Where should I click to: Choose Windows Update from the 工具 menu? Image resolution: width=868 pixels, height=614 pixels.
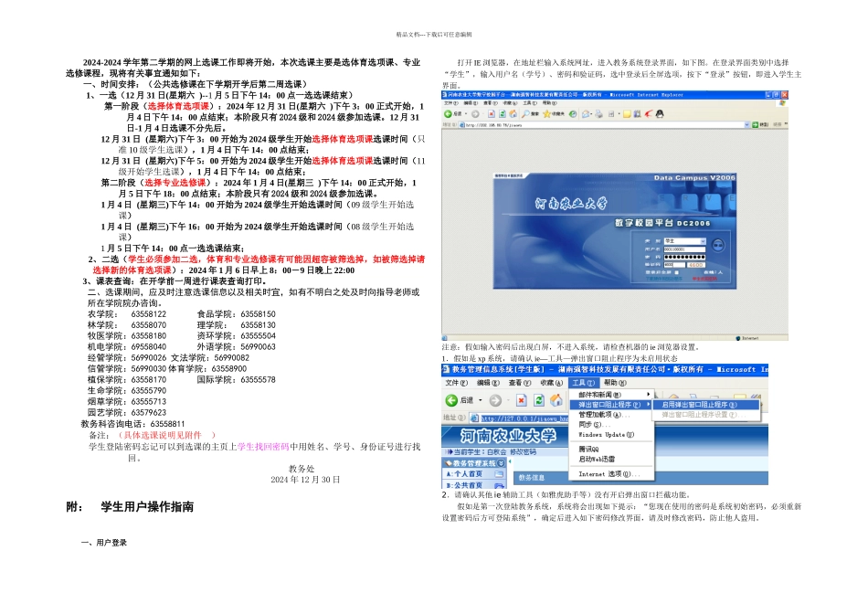pos(611,435)
